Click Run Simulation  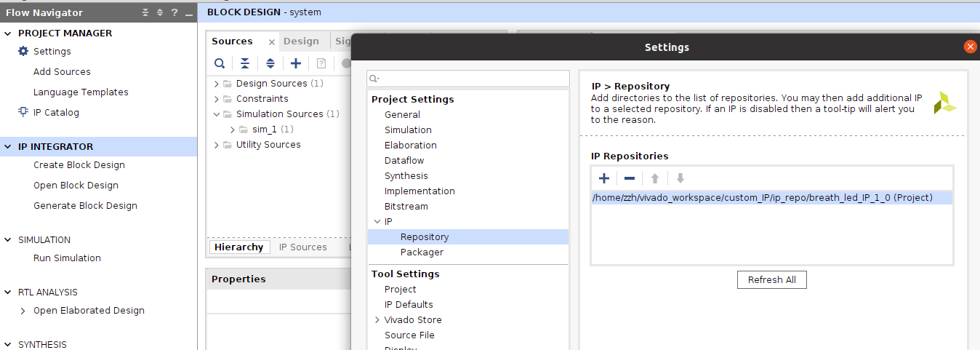pyautogui.click(x=67, y=258)
